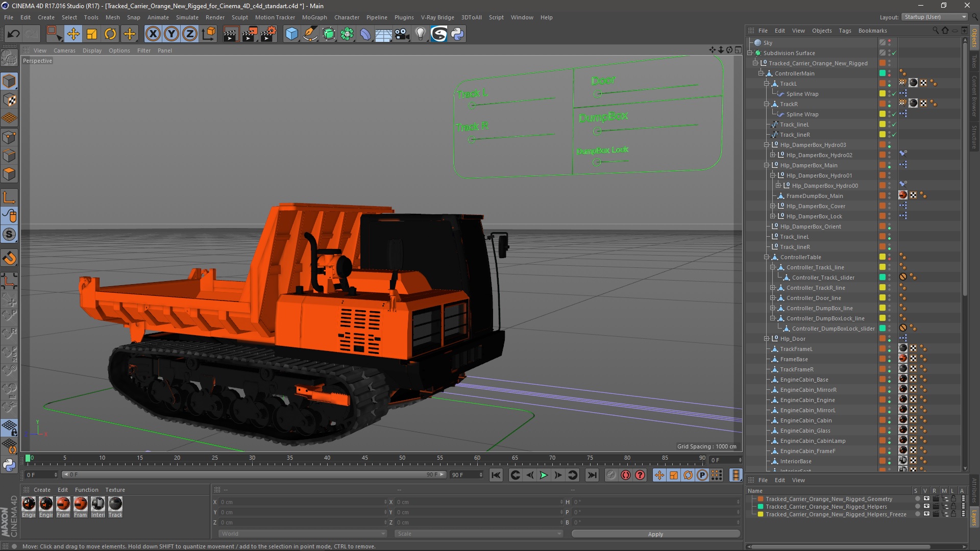
Task: Click Record Active Objects button
Action: [611, 475]
